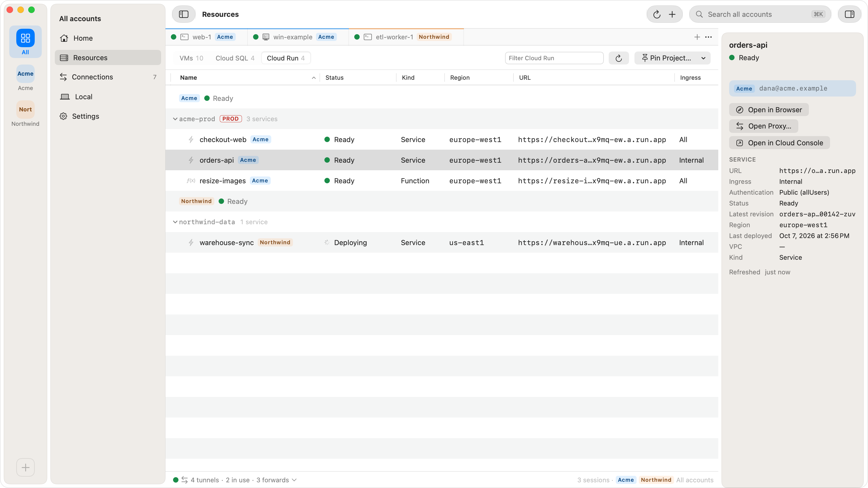868x488 pixels.
Task: Click the PROD badge on acme-prod
Action: pyautogui.click(x=231, y=118)
